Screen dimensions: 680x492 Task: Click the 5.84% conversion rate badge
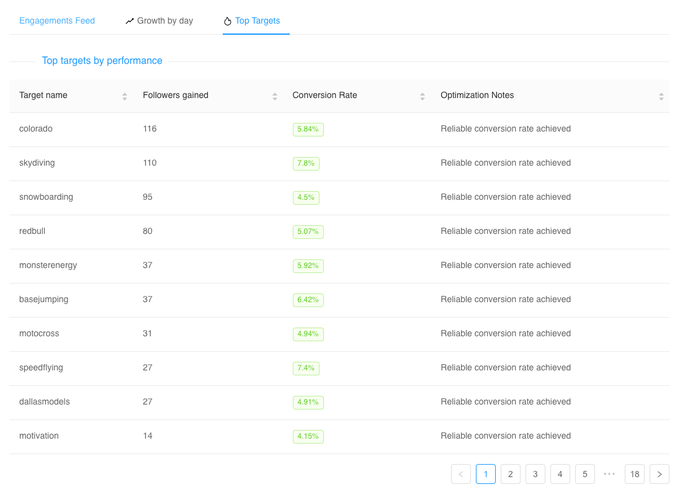(308, 129)
